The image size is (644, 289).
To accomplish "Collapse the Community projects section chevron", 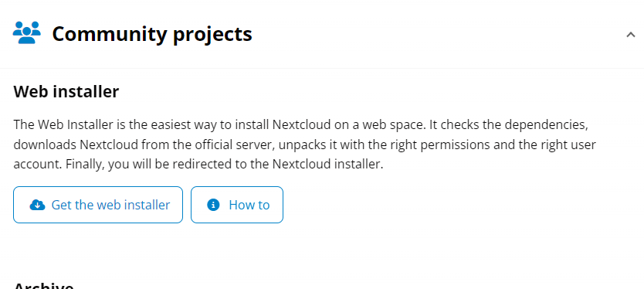I will click(630, 35).
